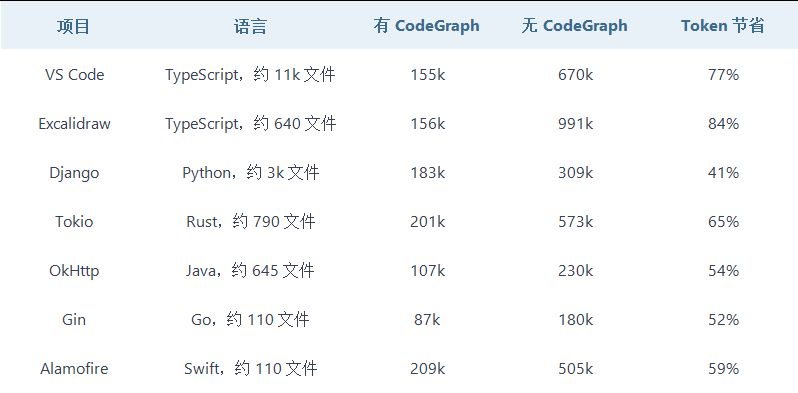Click the 670k value for VS Code

575,75
